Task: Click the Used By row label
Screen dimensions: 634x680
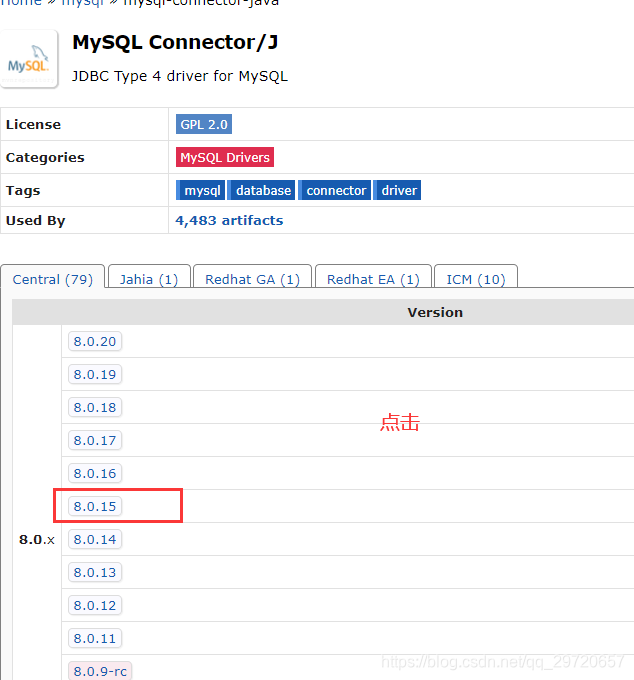Action: pyautogui.click(x=36, y=220)
